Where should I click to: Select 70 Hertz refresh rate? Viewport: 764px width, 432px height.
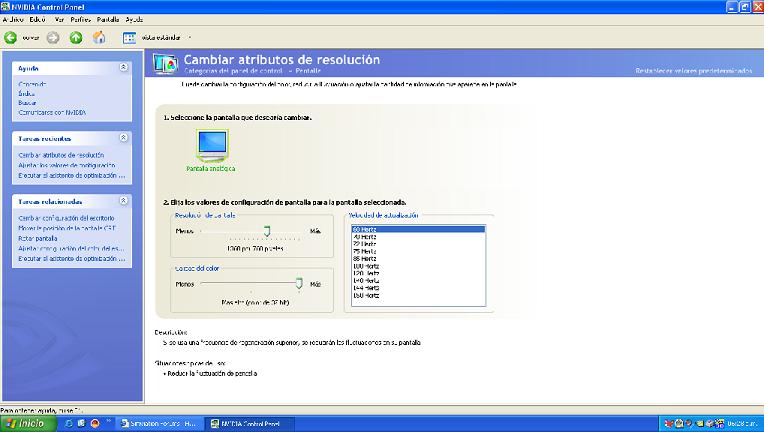point(418,237)
